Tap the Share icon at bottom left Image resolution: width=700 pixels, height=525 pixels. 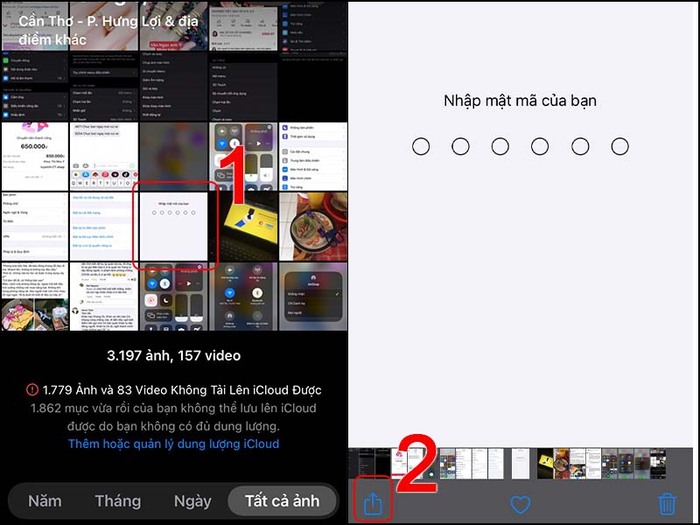click(x=372, y=504)
